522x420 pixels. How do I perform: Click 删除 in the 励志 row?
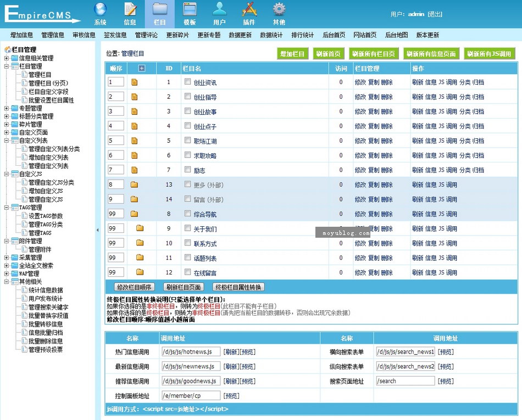387,170
